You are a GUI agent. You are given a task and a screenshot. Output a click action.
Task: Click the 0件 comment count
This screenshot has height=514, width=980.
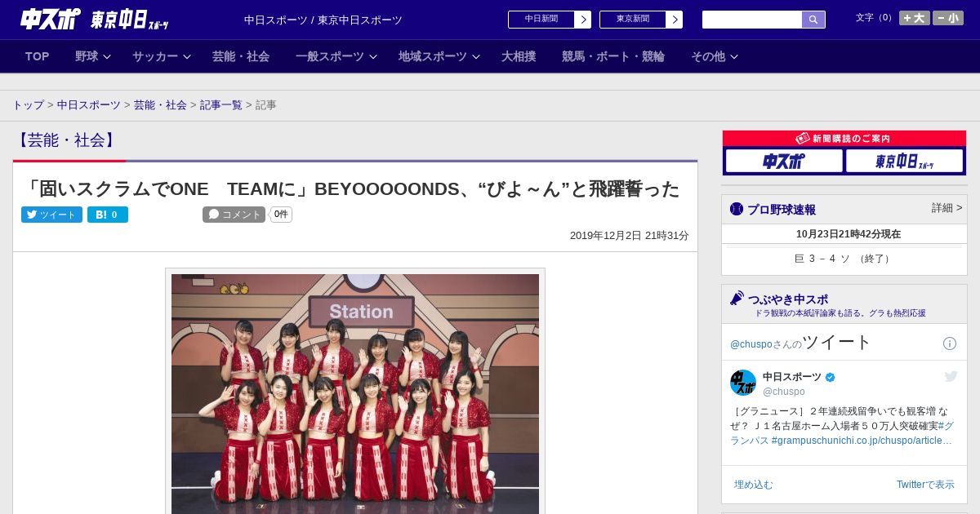coord(281,215)
